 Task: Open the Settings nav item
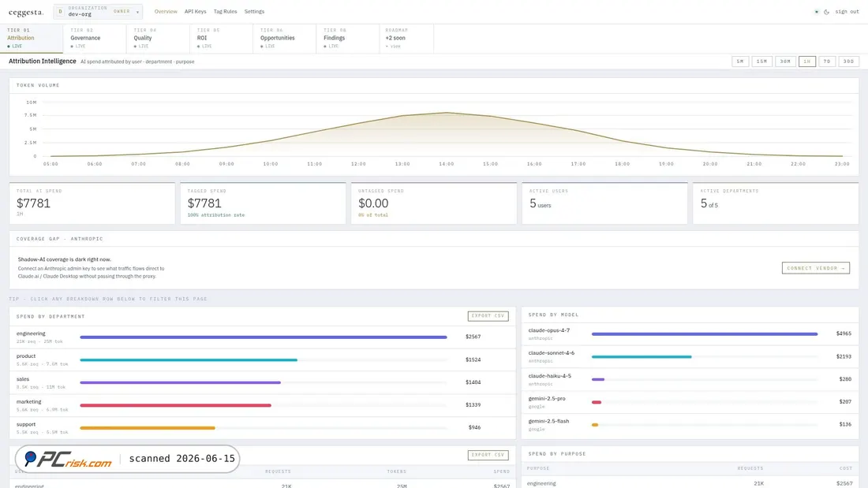point(254,12)
